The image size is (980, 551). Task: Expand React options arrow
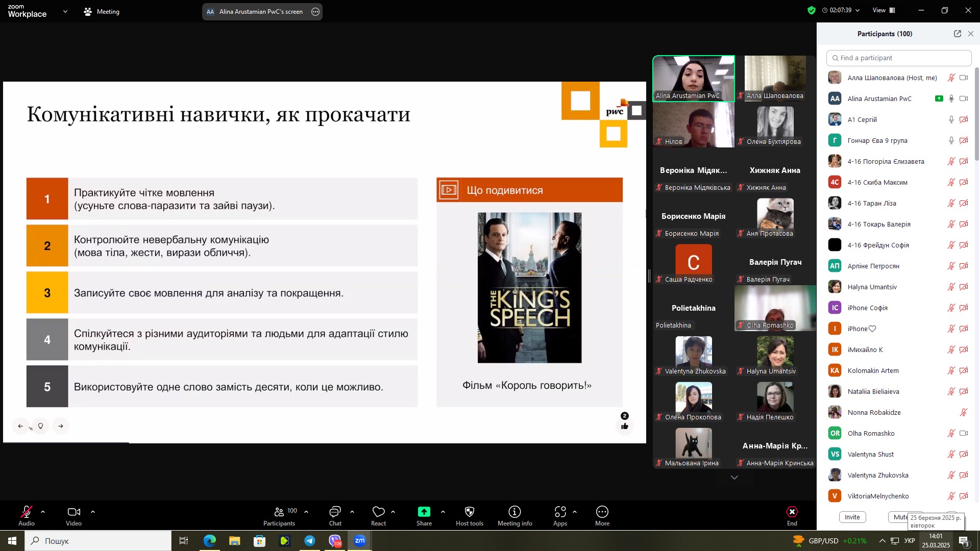pos(393,512)
